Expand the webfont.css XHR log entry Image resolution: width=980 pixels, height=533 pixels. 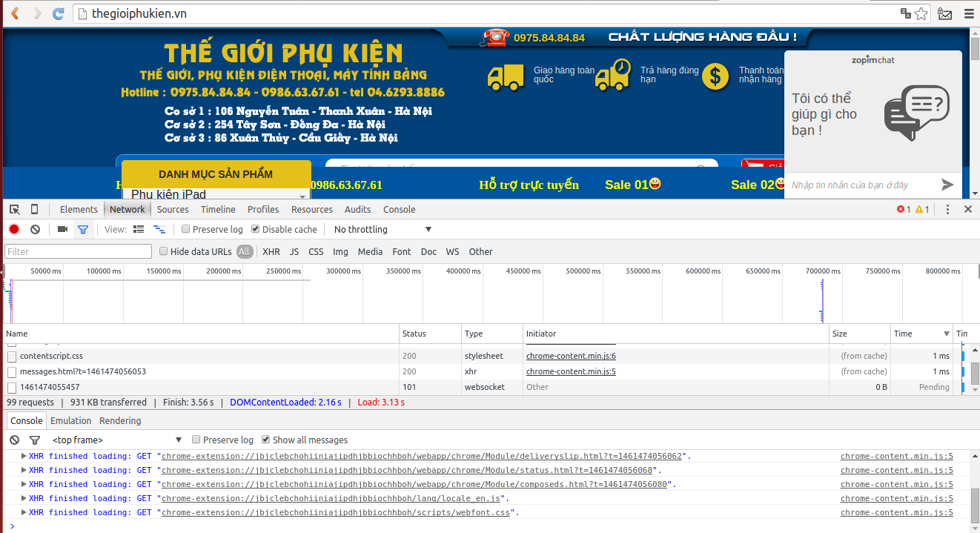click(24, 512)
